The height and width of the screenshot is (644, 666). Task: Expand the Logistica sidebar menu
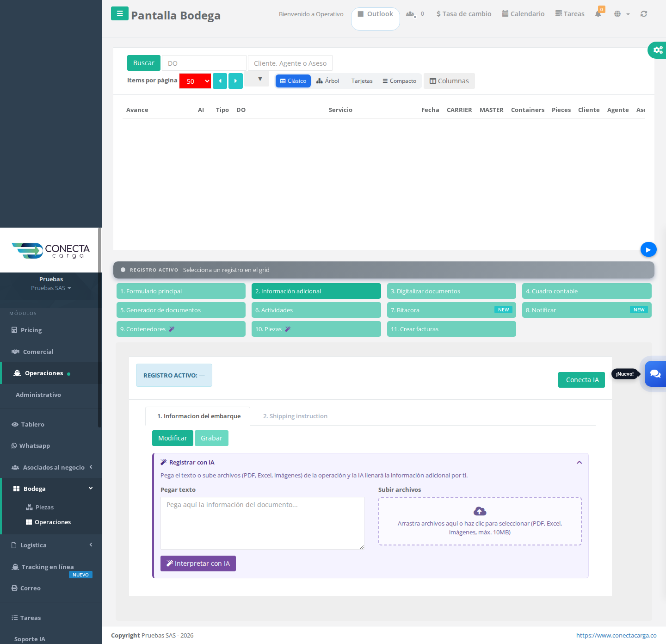click(51, 545)
